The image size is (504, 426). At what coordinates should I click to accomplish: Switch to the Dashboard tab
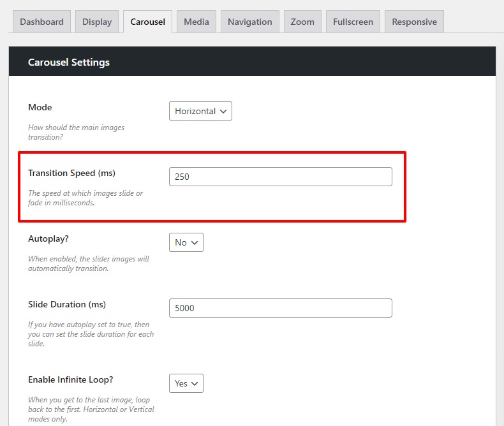[x=41, y=22]
